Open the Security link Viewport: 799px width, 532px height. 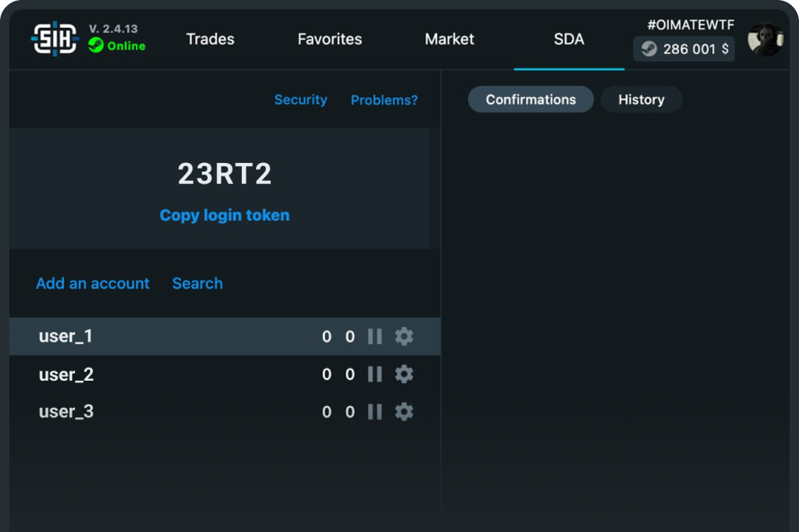click(300, 100)
